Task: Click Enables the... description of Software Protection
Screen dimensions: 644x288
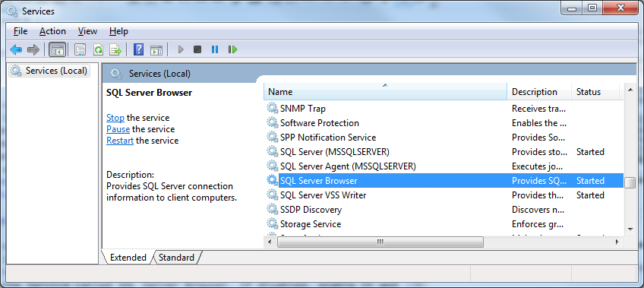Action: click(x=539, y=123)
